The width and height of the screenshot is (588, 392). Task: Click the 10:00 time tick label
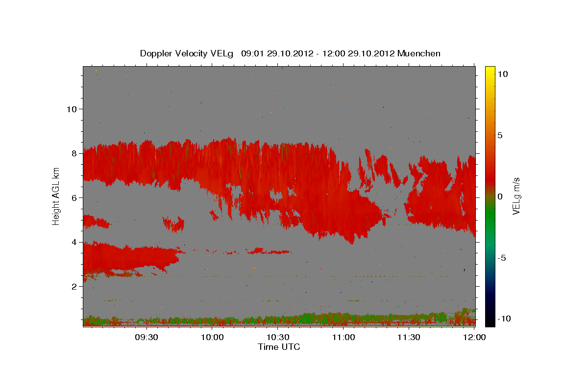coord(213,337)
